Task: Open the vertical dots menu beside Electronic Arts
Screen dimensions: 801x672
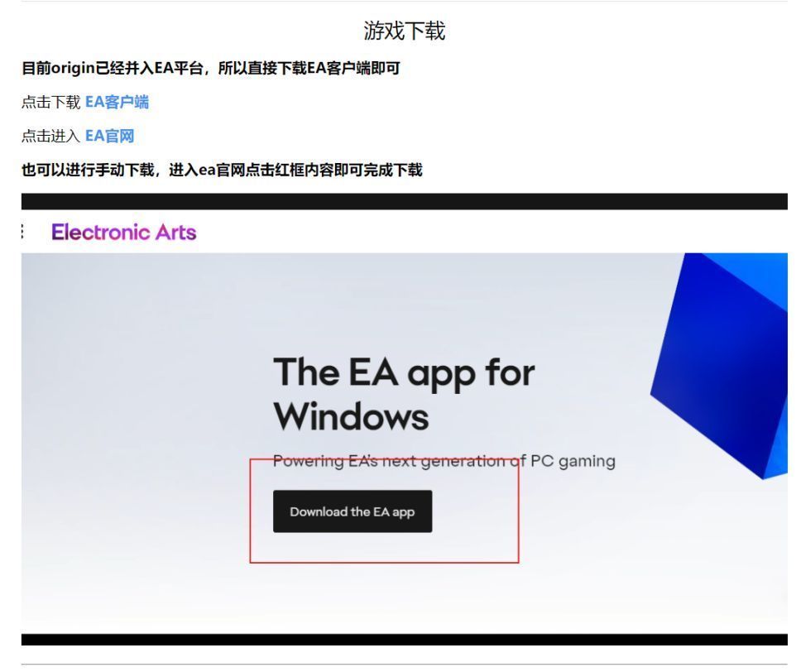Action: point(22,232)
